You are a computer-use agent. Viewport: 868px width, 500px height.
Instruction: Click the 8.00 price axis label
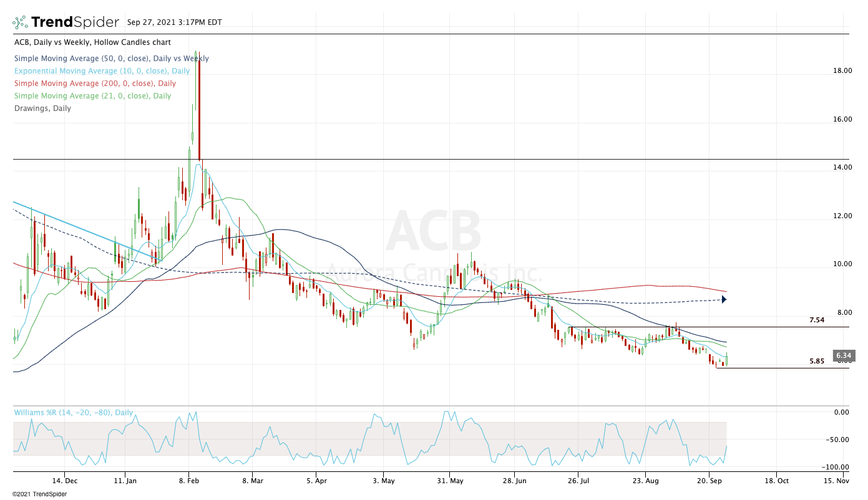[845, 312]
